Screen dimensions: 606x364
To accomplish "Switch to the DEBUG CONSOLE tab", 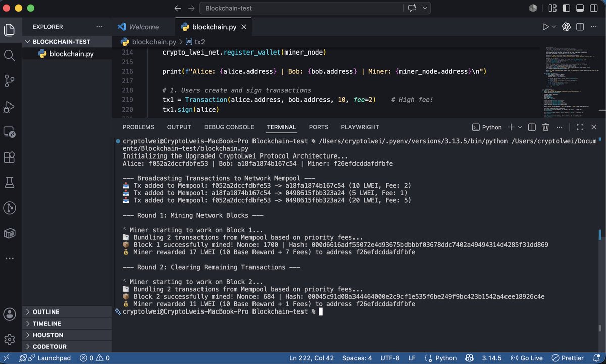I will tap(229, 127).
